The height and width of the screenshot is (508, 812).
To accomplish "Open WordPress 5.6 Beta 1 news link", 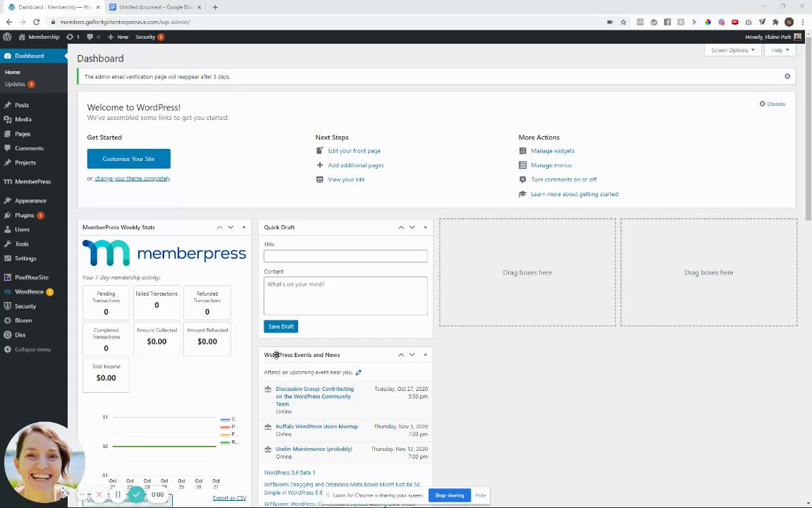I will coord(290,473).
